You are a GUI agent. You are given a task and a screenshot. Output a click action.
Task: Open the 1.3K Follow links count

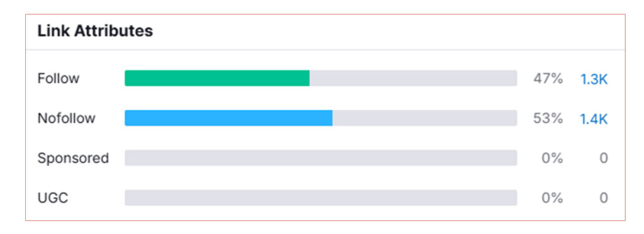[x=594, y=79]
